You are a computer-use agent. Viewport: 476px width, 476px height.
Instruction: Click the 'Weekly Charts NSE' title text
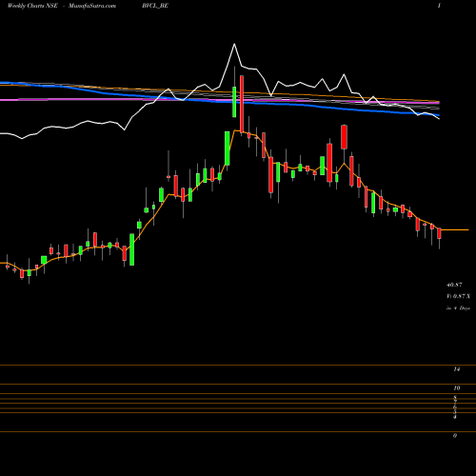(x=32, y=6)
